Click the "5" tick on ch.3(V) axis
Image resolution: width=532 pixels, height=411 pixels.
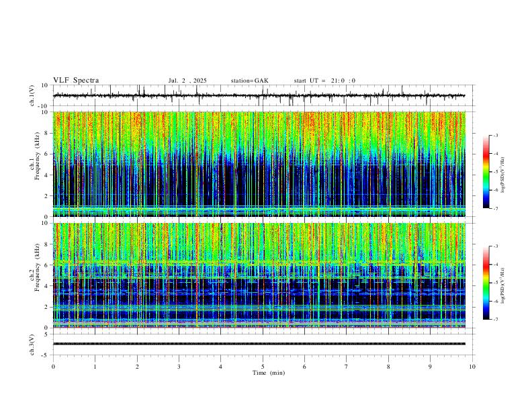[x=46, y=334]
